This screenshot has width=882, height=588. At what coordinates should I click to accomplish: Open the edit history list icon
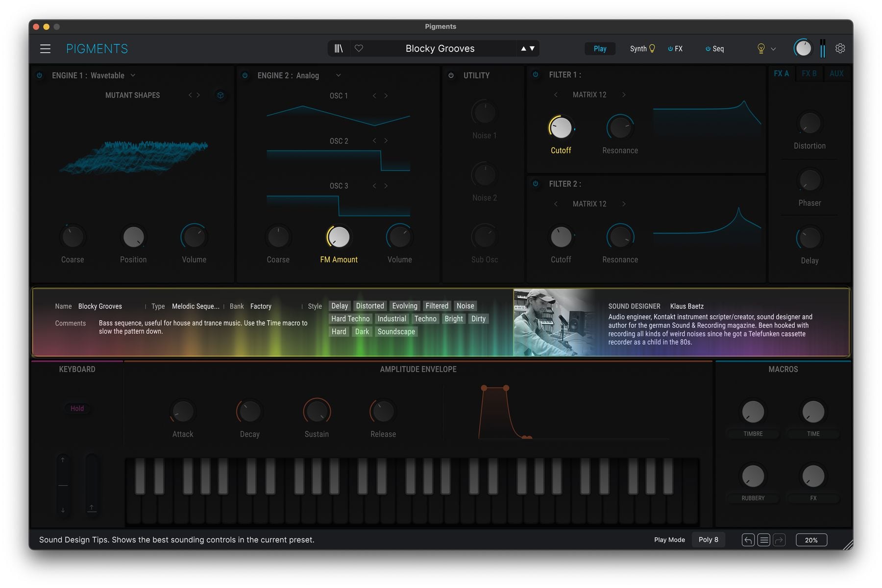pyautogui.click(x=763, y=540)
